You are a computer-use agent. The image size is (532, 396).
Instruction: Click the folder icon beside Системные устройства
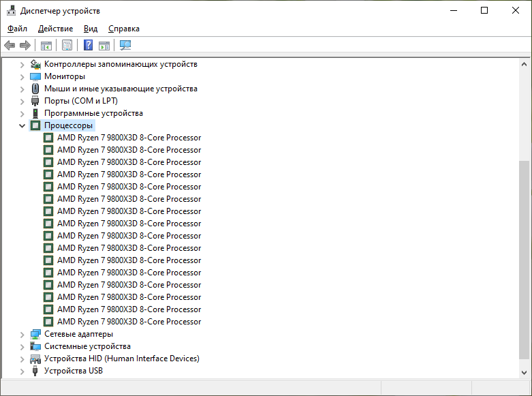point(35,346)
